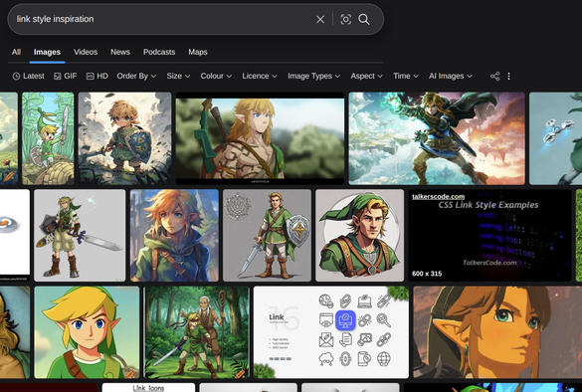
Task: Expand the Time filter dropdown
Action: [x=406, y=76]
